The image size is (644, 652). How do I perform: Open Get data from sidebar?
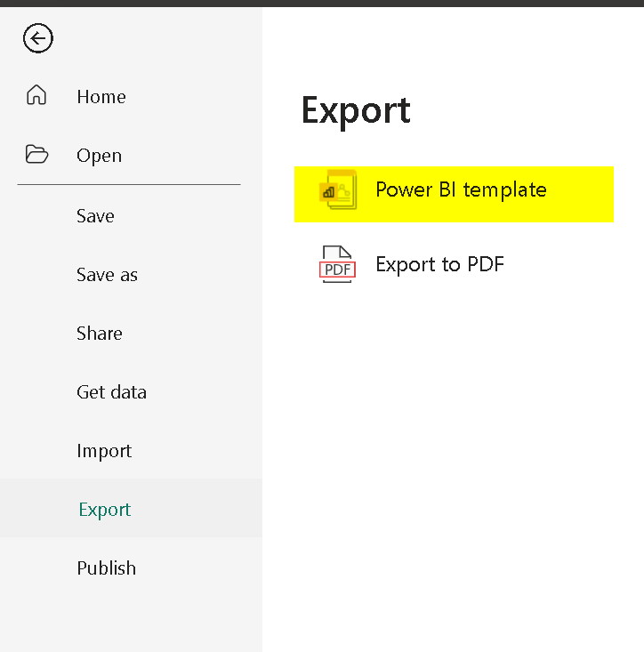tap(111, 392)
